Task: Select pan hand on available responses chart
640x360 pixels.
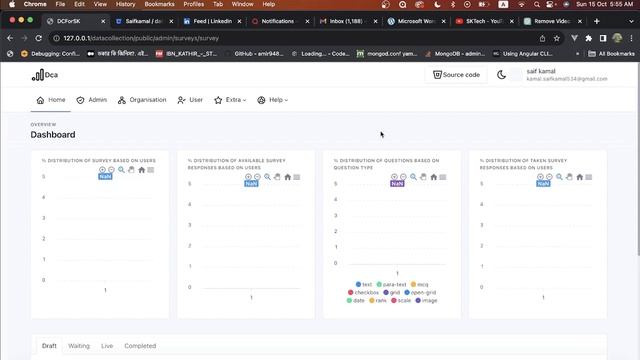Action: point(277,177)
